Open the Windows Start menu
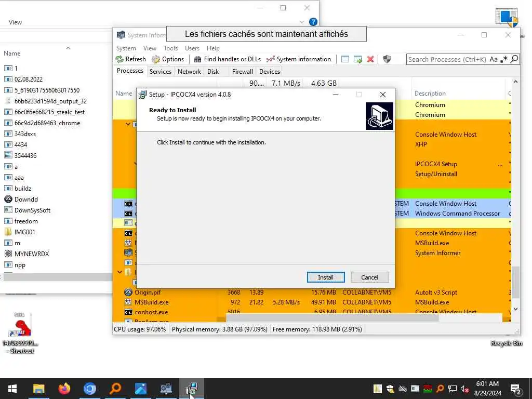532x399 pixels. [x=12, y=389]
